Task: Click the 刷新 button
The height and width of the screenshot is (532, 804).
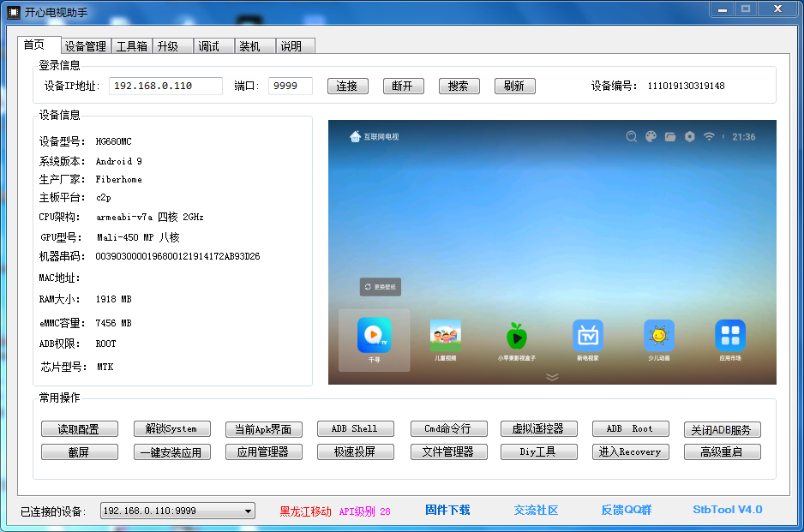Action: point(515,87)
